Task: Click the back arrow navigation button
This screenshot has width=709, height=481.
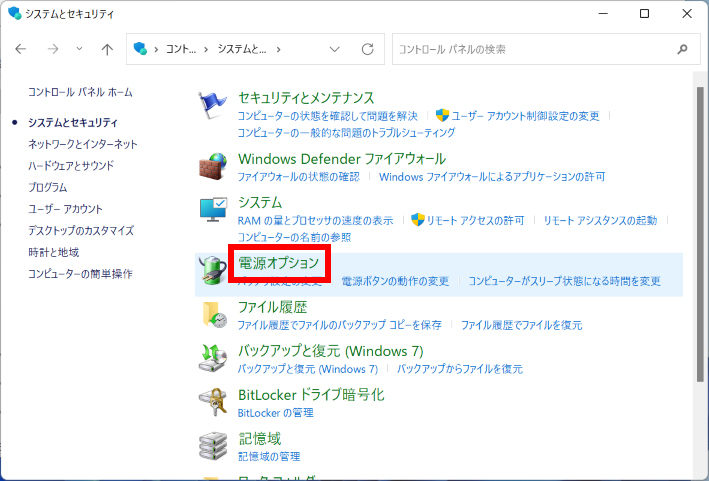Action: [x=21, y=49]
